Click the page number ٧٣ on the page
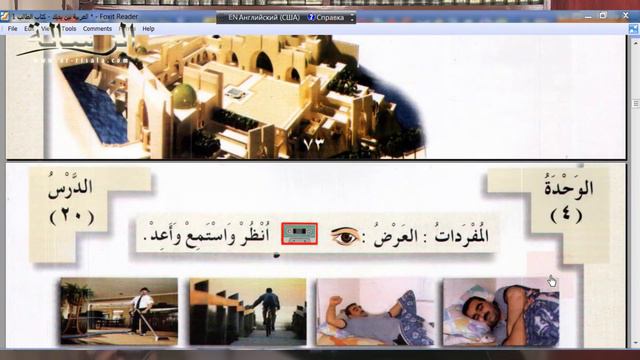Viewport: 640px width, 360px height. 313,143
